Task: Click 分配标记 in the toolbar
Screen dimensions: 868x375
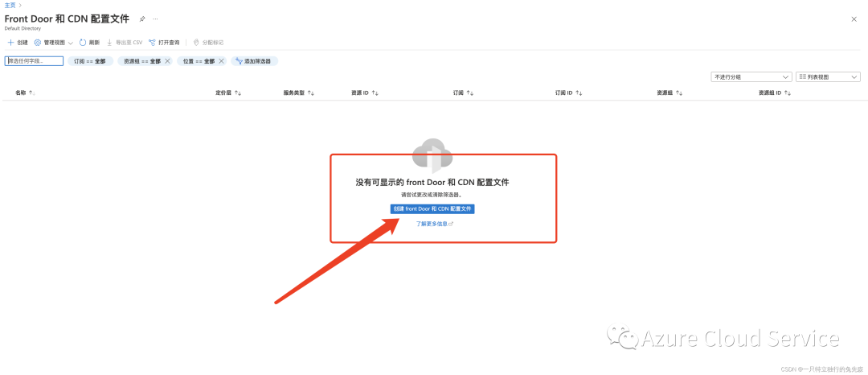Action: coord(208,42)
